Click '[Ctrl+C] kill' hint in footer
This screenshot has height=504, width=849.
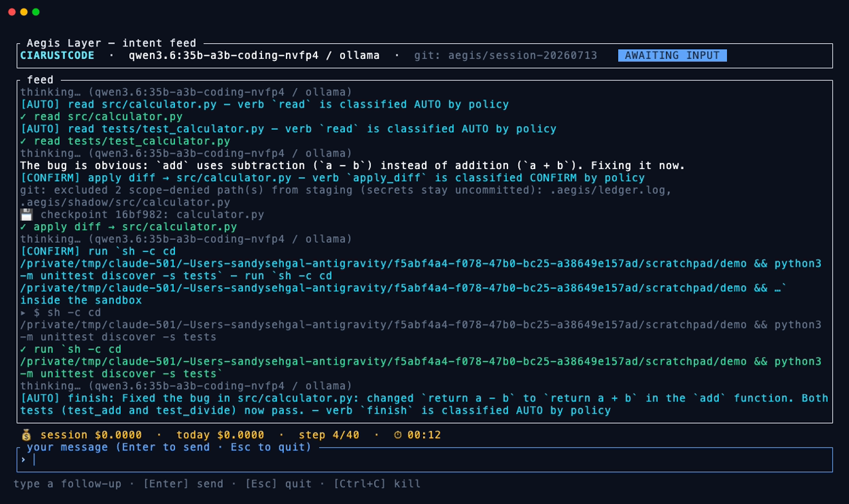[377, 484]
